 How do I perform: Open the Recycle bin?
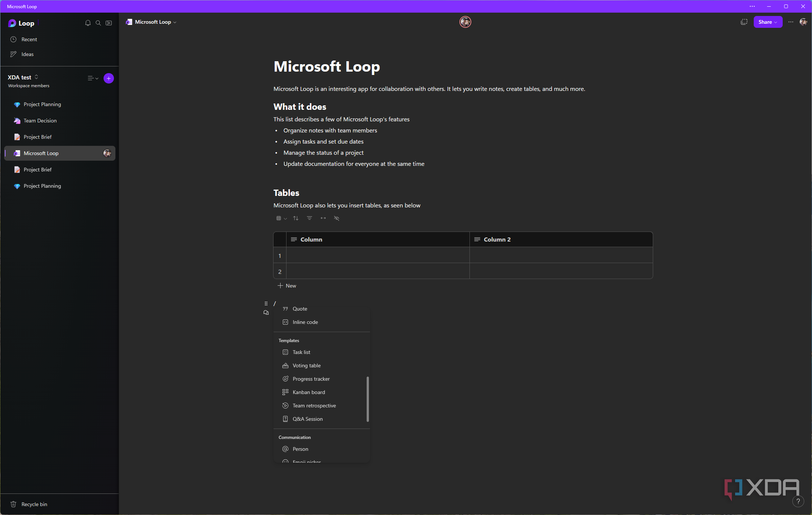tap(59, 504)
